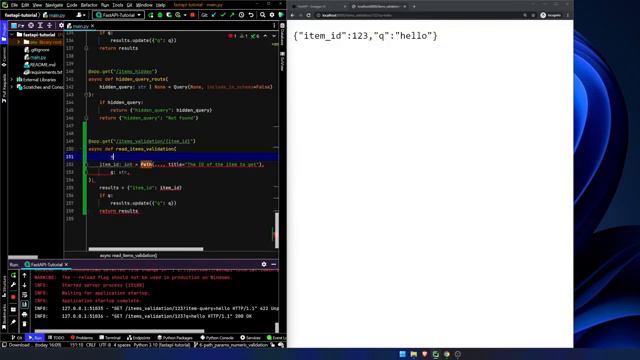Click expand all icon in Project panel
This screenshot has width=640, height=360.
[x=40, y=25]
